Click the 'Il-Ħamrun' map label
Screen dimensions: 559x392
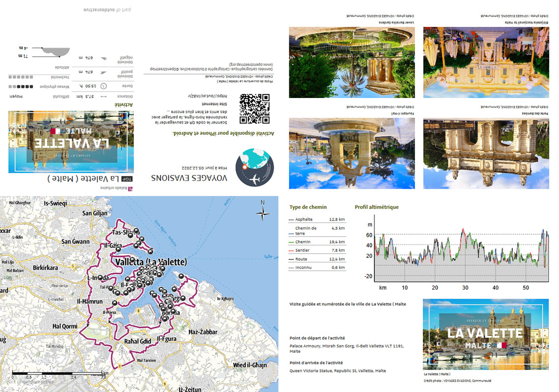pyautogui.click(x=90, y=301)
